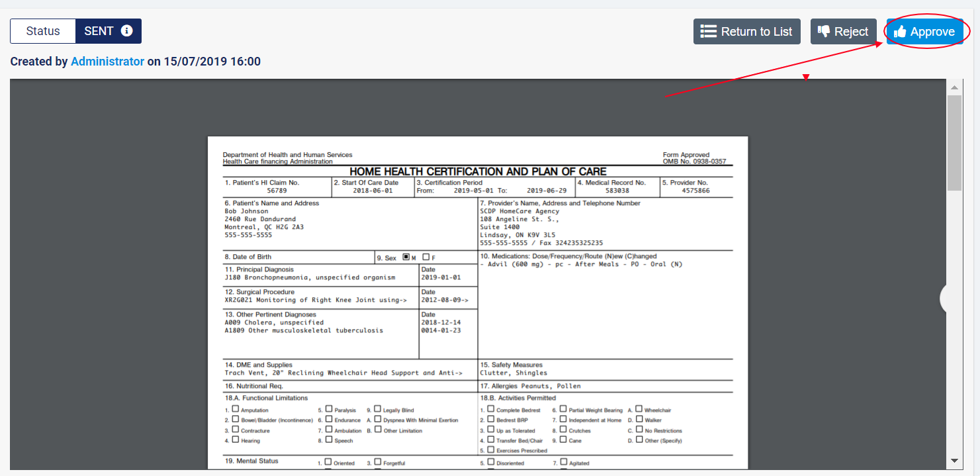Click the Status label button
Screen dimensions: 980x476
pyautogui.click(x=43, y=31)
